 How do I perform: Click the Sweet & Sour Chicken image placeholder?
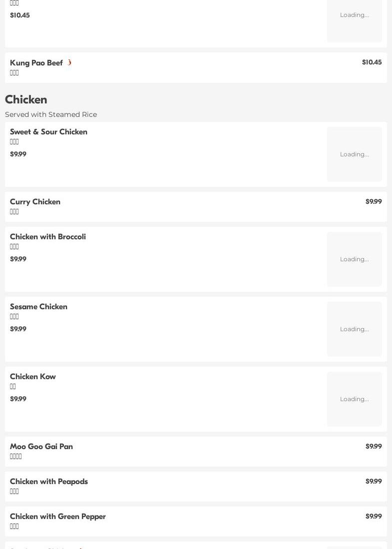click(354, 154)
